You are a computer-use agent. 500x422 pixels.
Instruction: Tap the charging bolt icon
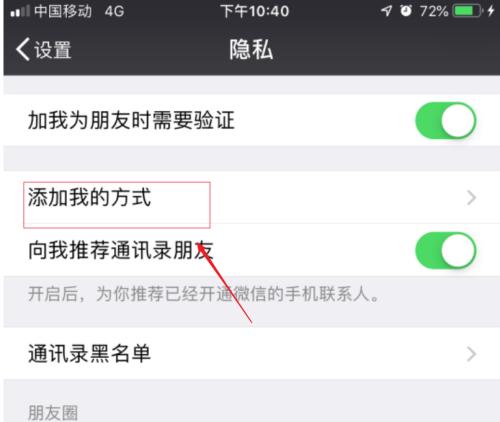pyautogui.click(x=491, y=11)
